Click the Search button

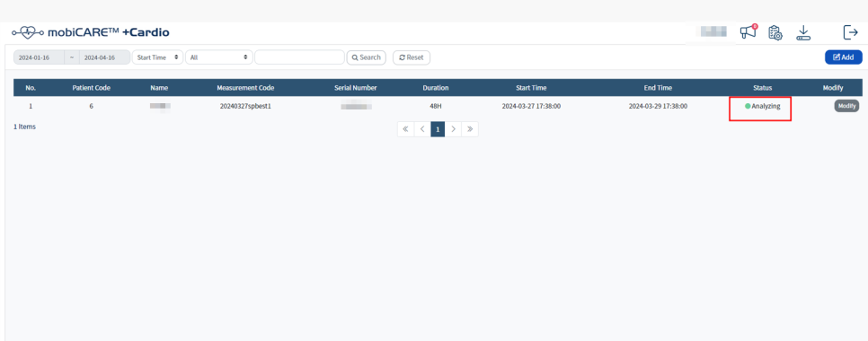coord(366,57)
